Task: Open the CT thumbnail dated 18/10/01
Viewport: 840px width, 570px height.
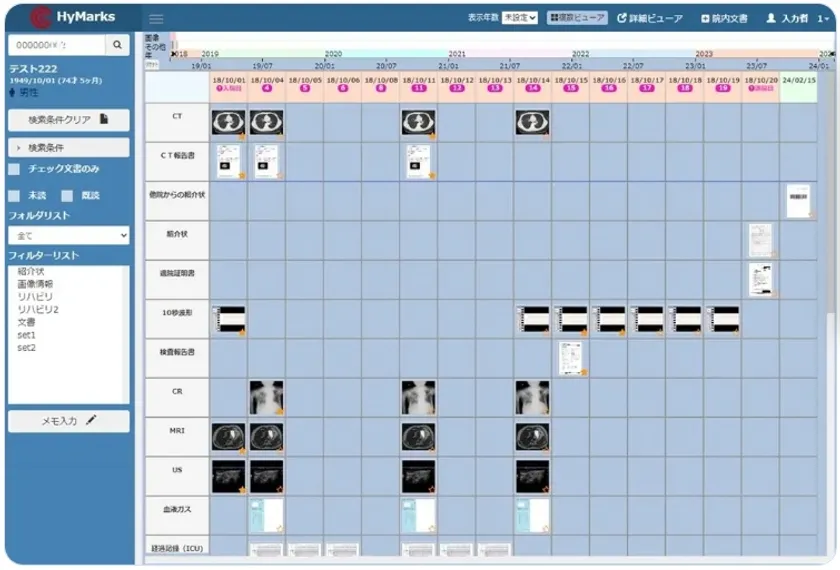Action: click(x=228, y=123)
